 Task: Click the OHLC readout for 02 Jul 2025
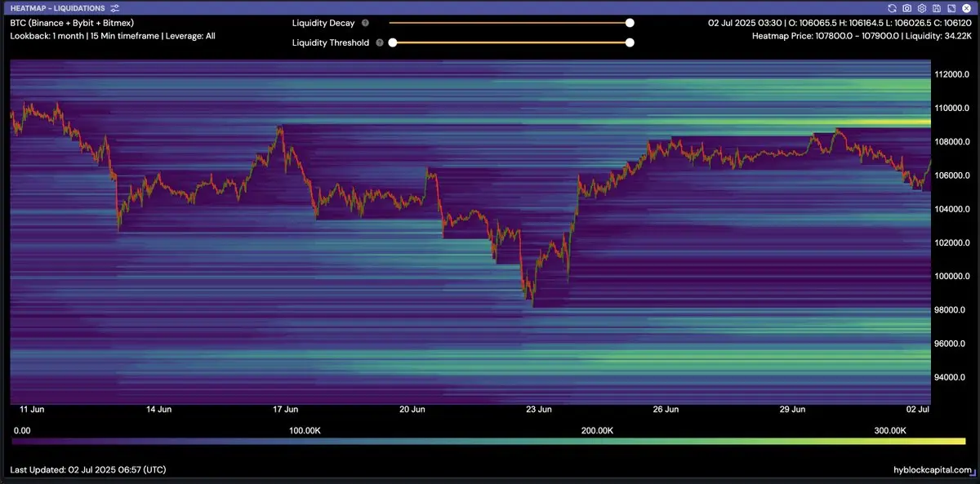[840, 24]
